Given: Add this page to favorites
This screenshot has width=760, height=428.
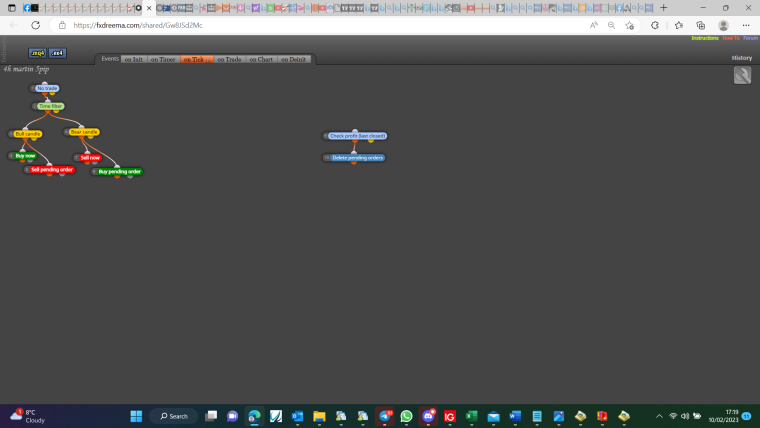Looking at the screenshot, I should (630, 25).
